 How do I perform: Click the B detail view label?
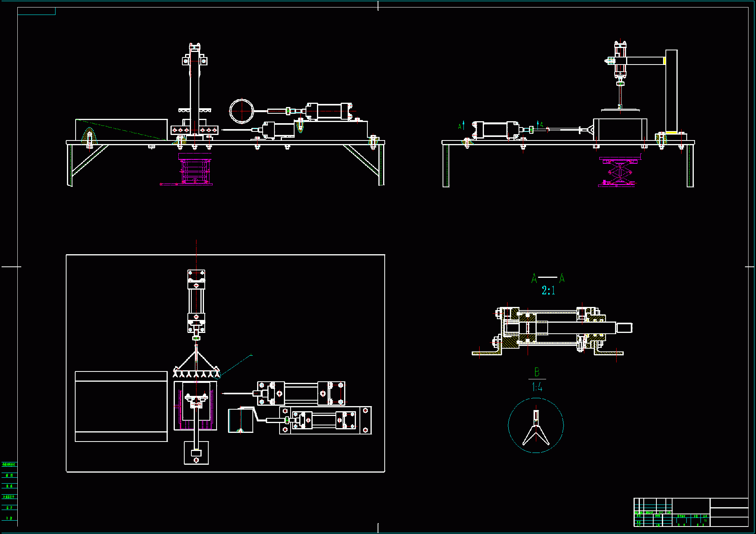click(537, 372)
